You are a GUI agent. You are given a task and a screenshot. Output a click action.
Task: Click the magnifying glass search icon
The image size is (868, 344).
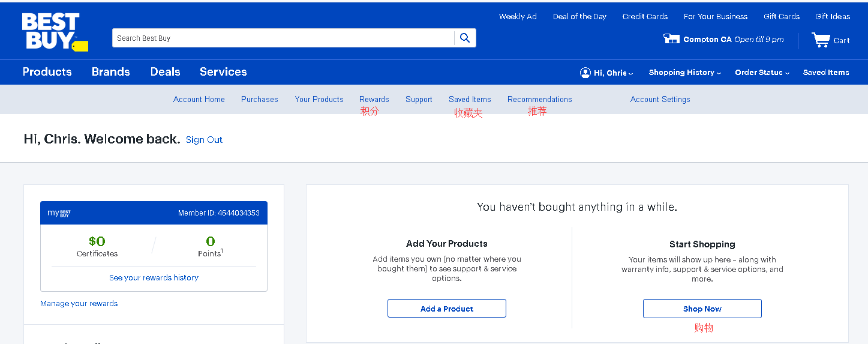(465, 38)
